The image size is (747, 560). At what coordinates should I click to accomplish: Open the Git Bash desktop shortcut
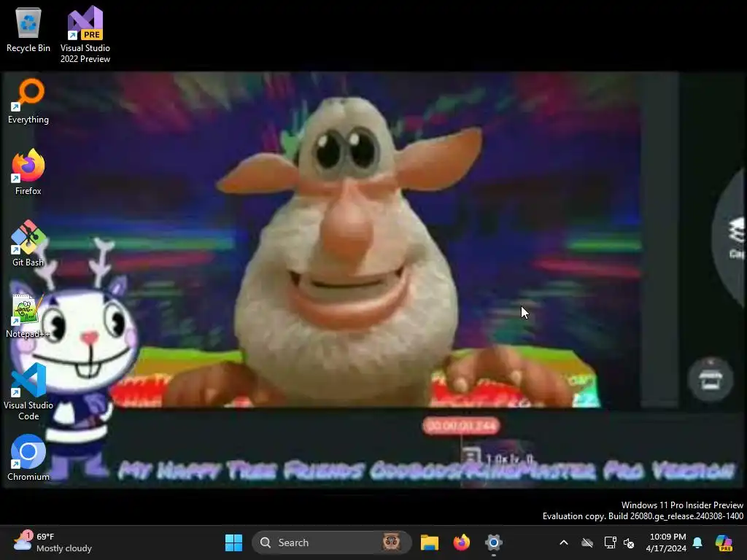pyautogui.click(x=28, y=244)
